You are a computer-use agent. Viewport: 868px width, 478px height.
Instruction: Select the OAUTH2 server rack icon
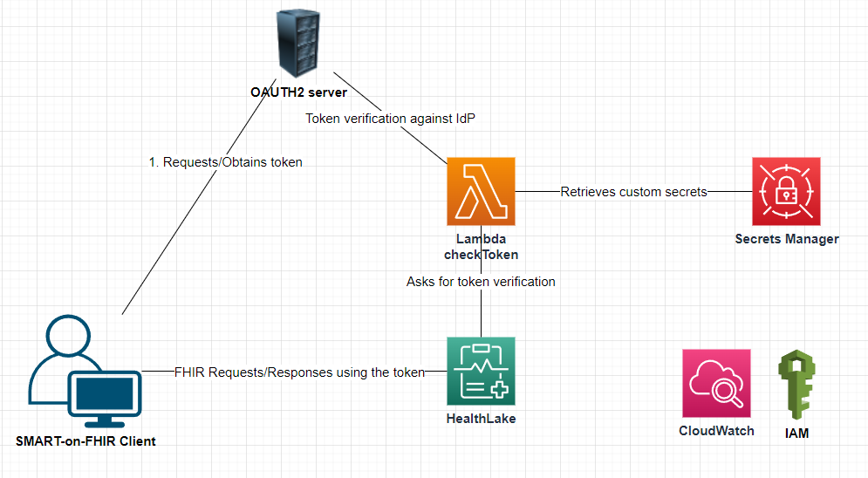pos(298,43)
